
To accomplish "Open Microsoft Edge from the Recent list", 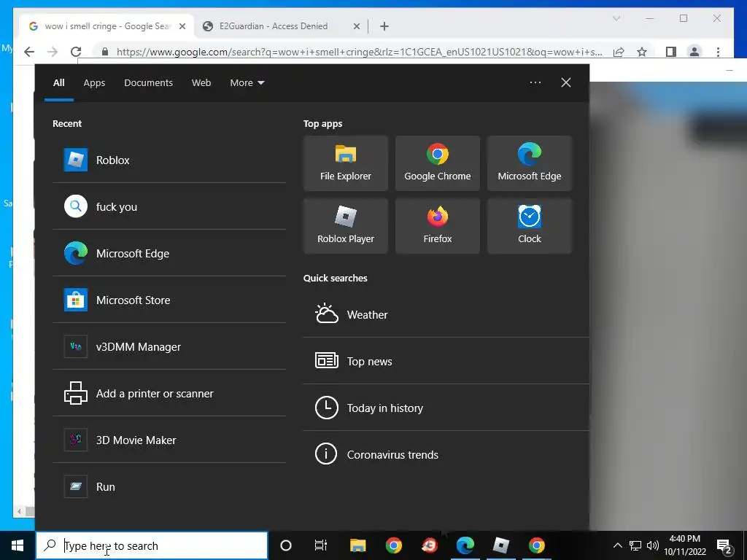I will (x=169, y=253).
